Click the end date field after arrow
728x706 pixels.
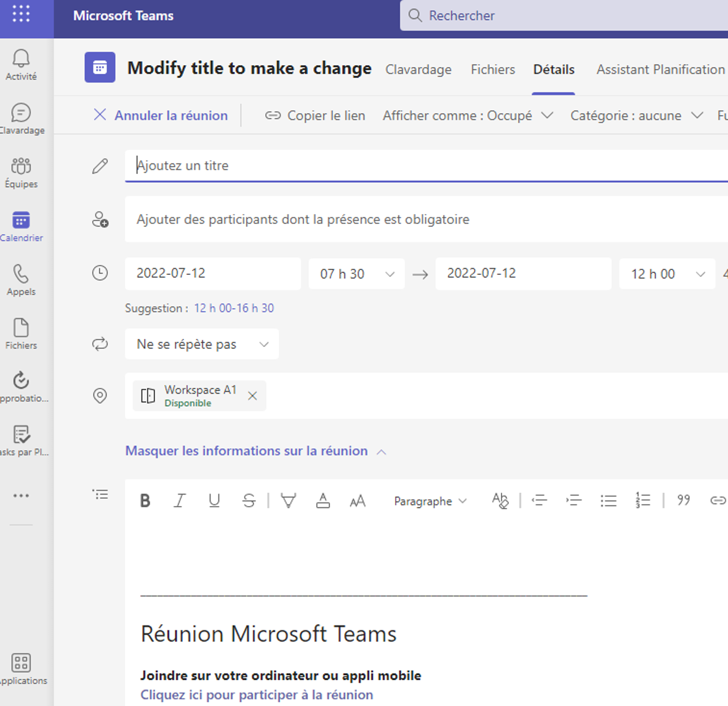coord(523,273)
